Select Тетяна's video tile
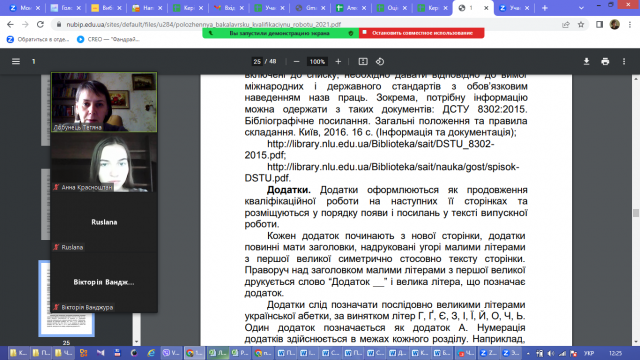 point(104,102)
